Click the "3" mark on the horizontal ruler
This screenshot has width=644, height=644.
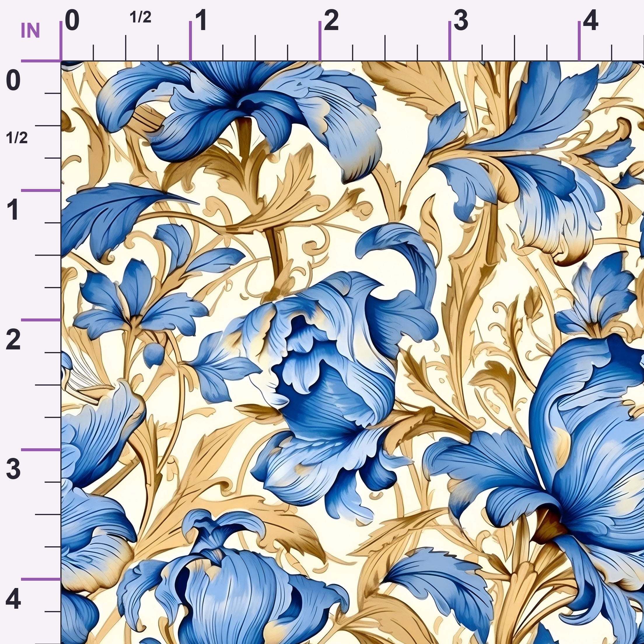pyautogui.click(x=461, y=20)
